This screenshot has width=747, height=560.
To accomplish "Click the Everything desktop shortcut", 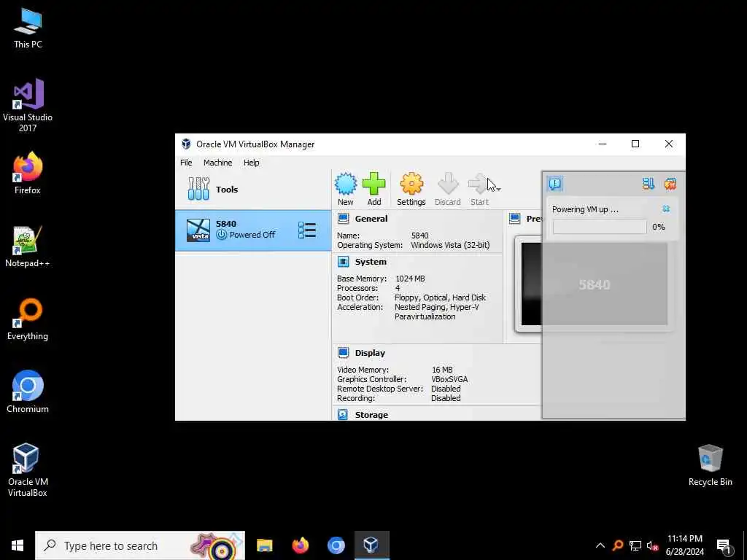I will 28,319.
